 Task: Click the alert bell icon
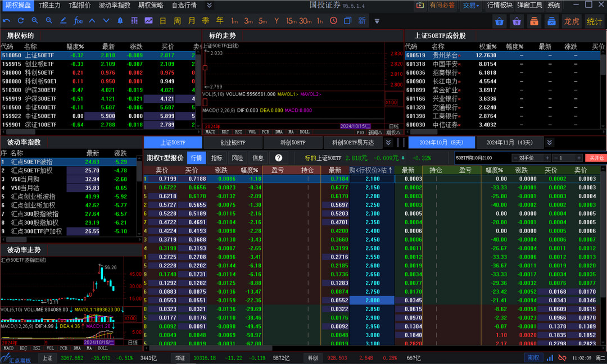tap(120, 21)
